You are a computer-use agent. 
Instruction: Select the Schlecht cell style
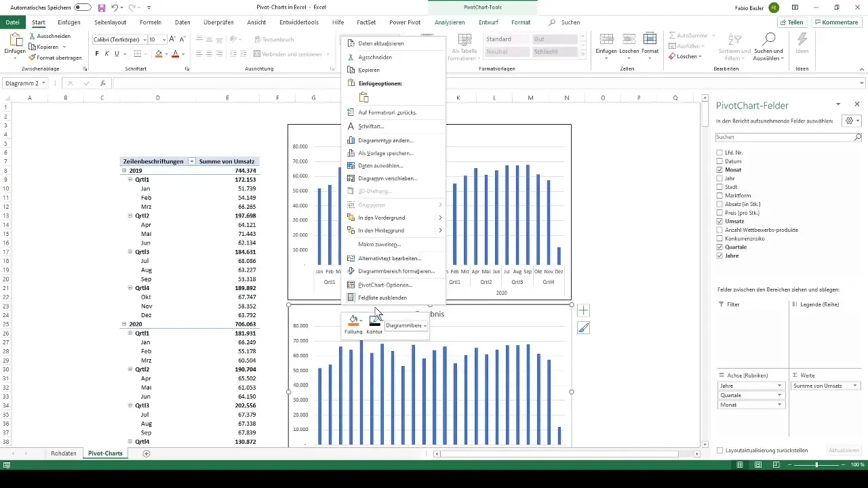555,52
